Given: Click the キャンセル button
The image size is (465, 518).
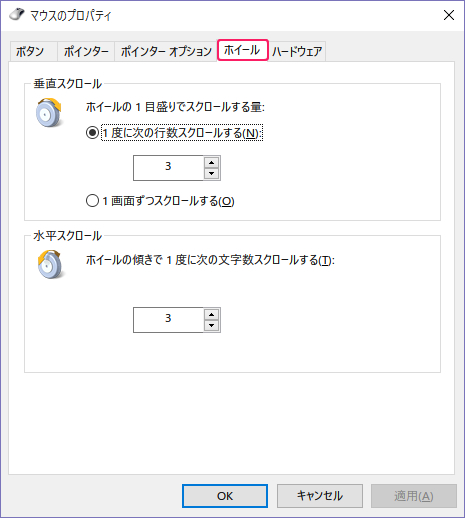Looking at the screenshot, I should pyautogui.click(x=320, y=496).
